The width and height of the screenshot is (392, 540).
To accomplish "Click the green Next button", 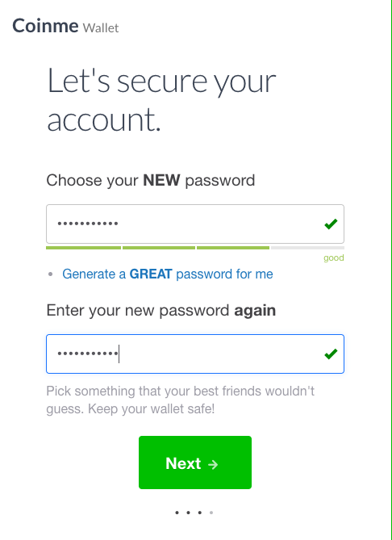I will [195, 463].
